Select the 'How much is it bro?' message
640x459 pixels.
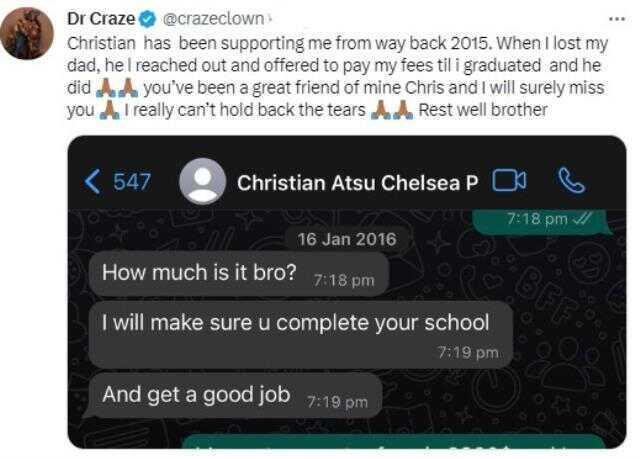coord(238,274)
